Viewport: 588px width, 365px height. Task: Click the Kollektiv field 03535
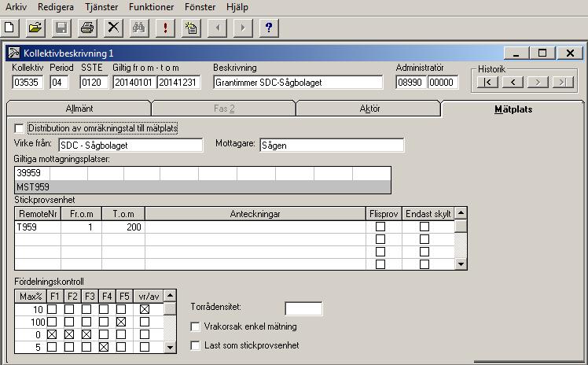[28, 82]
